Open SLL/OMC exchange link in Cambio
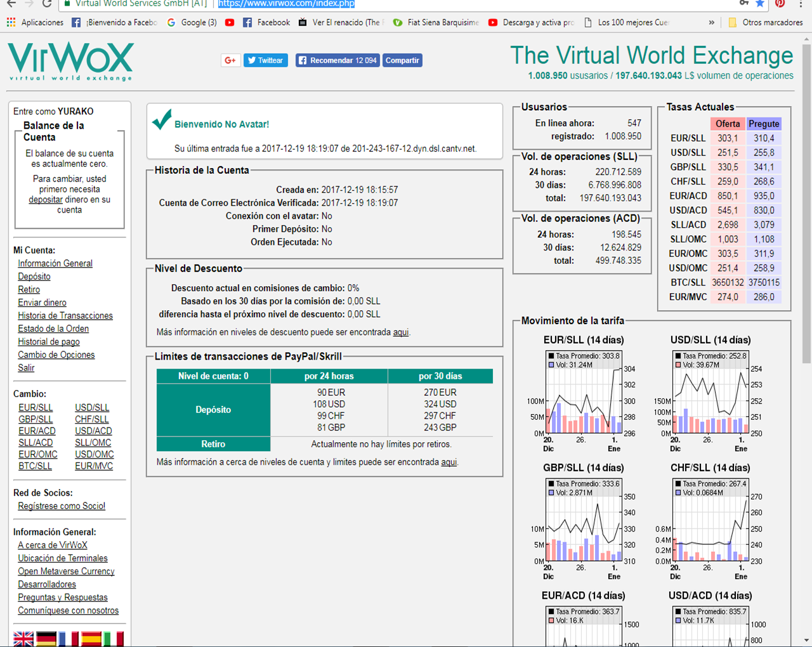The width and height of the screenshot is (812, 647). [x=93, y=443]
